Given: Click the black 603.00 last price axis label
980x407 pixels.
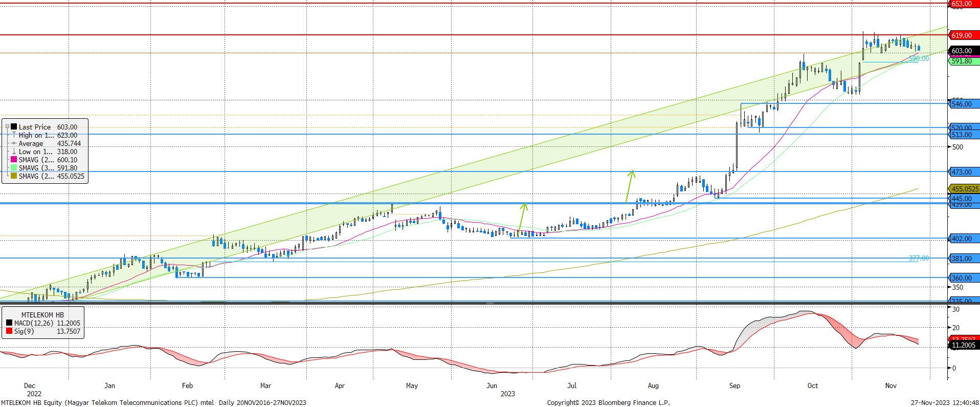Looking at the screenshot, I should (964, 51).
